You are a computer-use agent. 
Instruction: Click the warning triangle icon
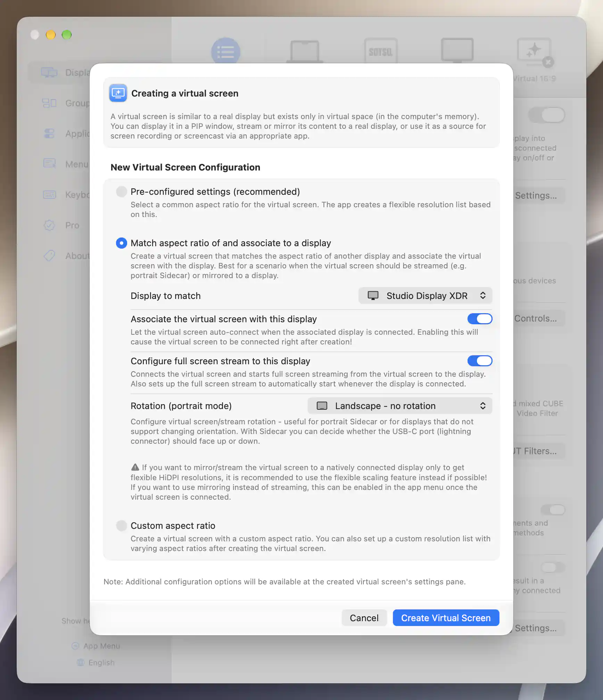point(135,467)
